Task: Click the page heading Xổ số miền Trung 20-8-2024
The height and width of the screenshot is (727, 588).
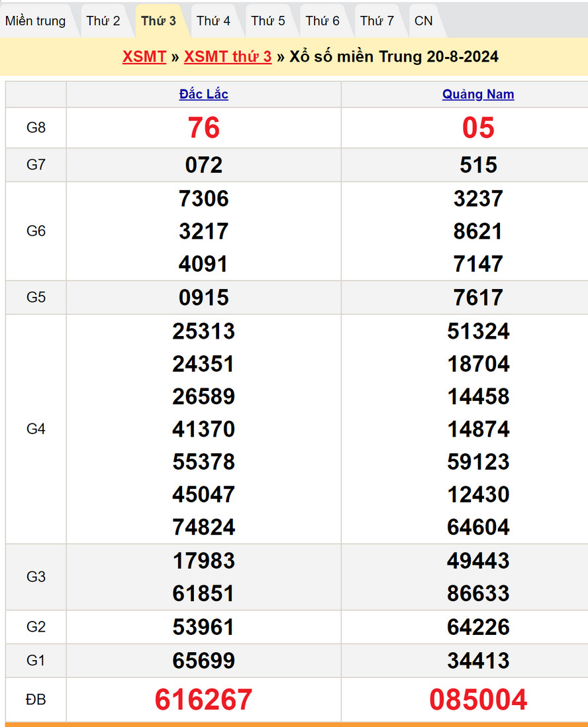Action: click(394, 57)
